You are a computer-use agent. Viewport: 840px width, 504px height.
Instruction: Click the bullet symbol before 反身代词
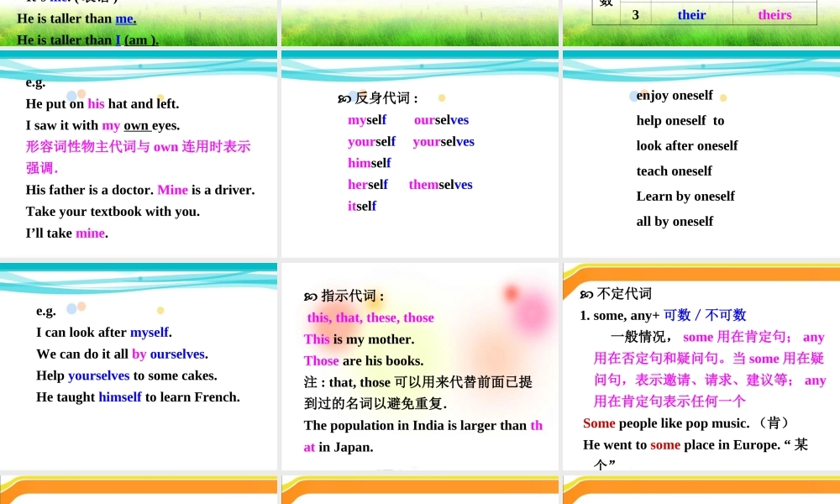tap(344, 99)
